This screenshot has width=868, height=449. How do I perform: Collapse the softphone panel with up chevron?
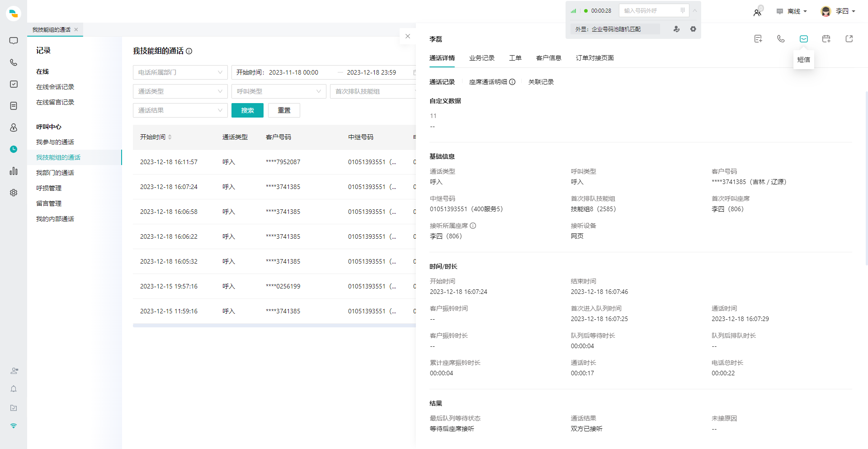click(x=695, y=10)
